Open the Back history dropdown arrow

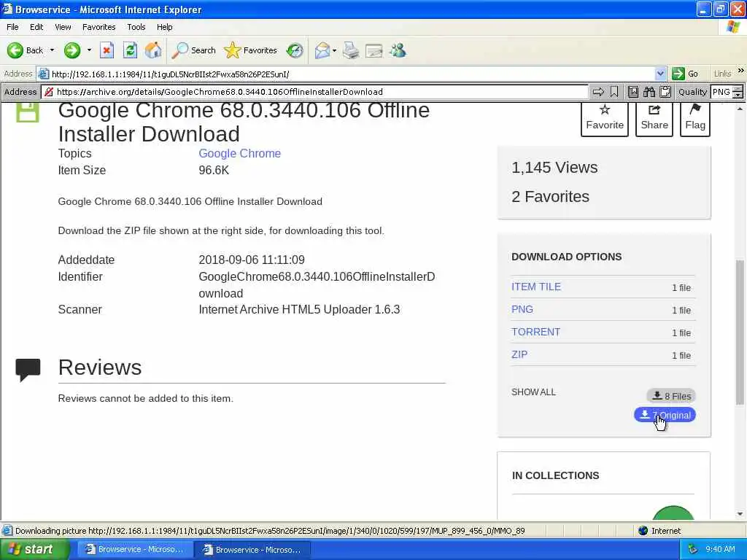[x=52, y=50]
